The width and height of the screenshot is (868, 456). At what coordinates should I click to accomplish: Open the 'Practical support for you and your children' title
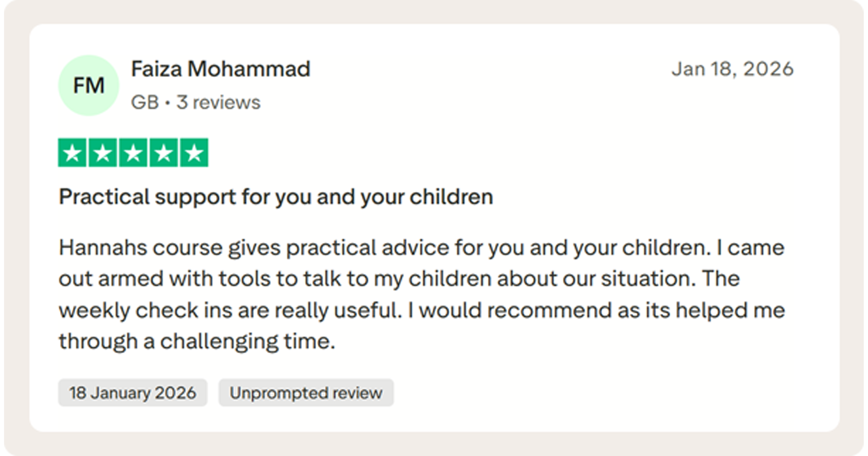click(x=276, y=197)
